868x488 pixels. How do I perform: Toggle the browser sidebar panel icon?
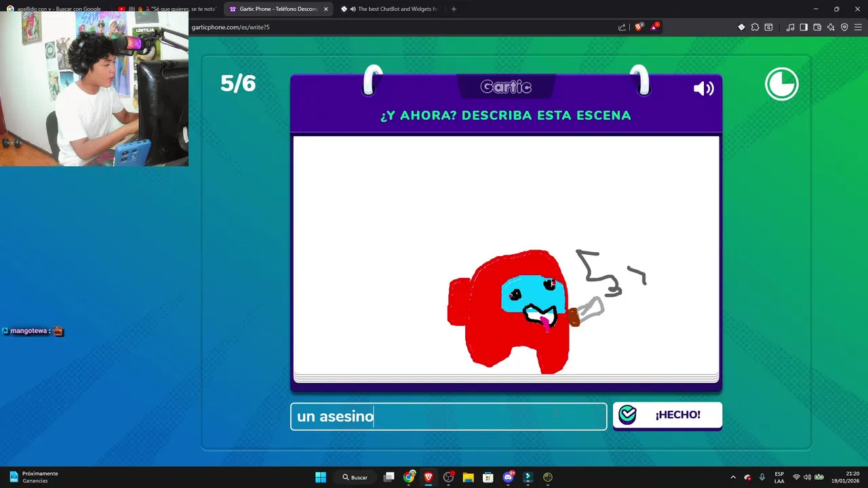(x=804, y=27)
